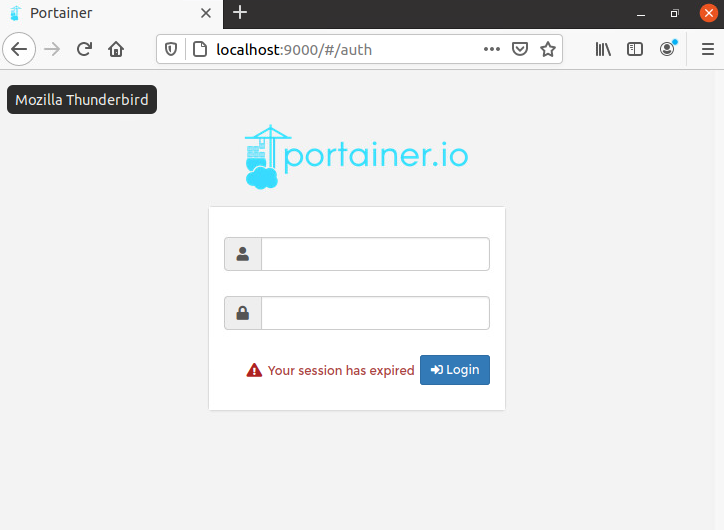This screenshot has width=724, height=530.
Task: Close the Portainer tab
Action: [x=206, y=13]
